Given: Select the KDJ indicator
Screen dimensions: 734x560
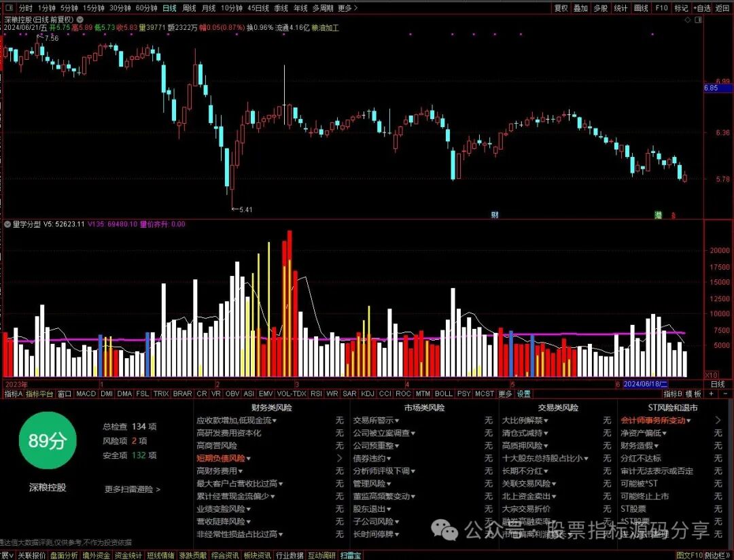Looking at the screenshot, I should 368,393.
